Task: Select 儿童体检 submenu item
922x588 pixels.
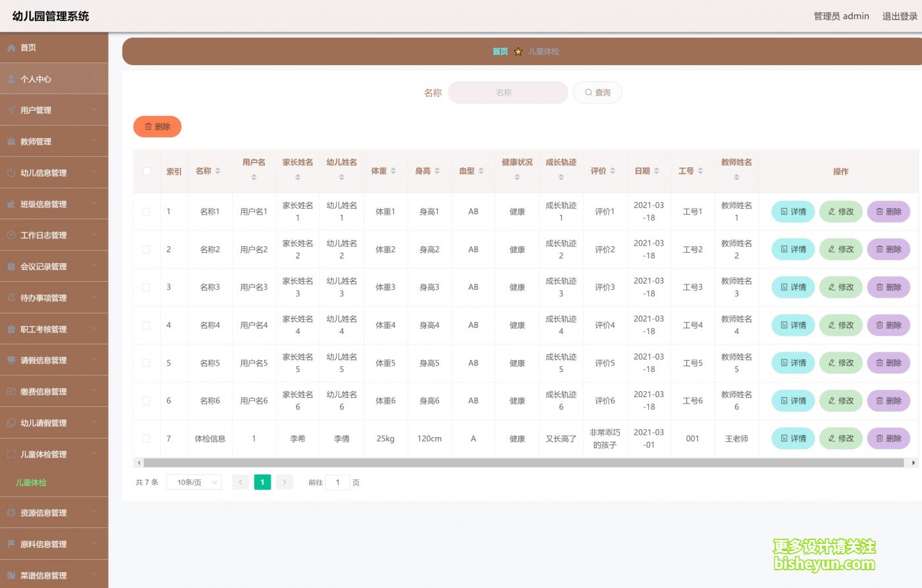Action: click(x=54, y=483)
